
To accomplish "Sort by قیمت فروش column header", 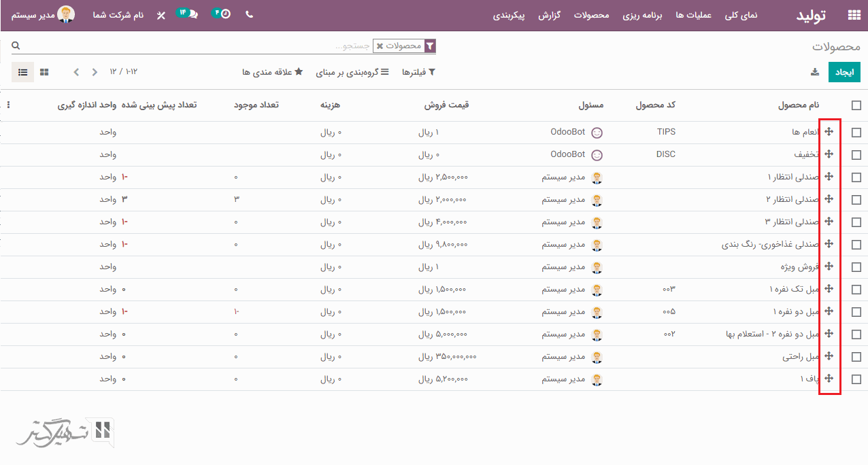I will tap(447, 105).
